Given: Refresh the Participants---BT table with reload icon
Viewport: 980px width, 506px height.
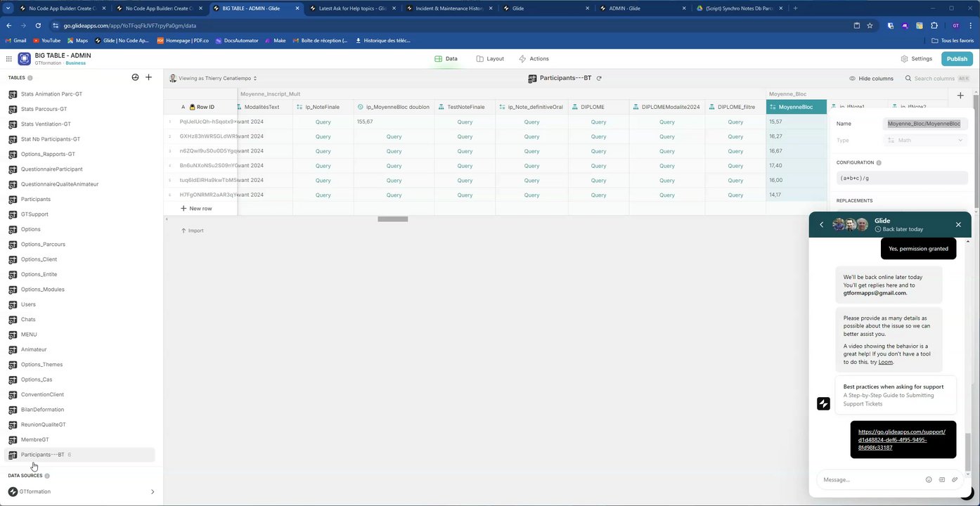Looking at the screenshot, I should point(599,78).
